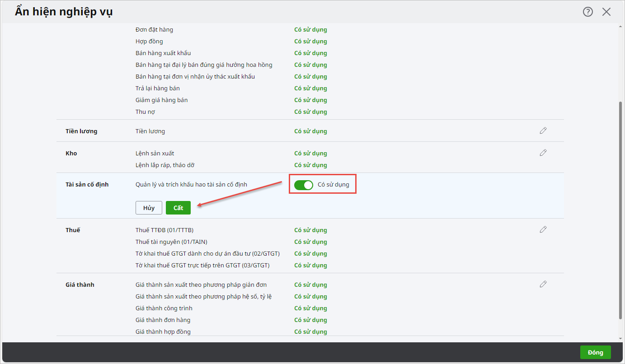Click the Bán hàng xuất khẩu row

[163, 53]
